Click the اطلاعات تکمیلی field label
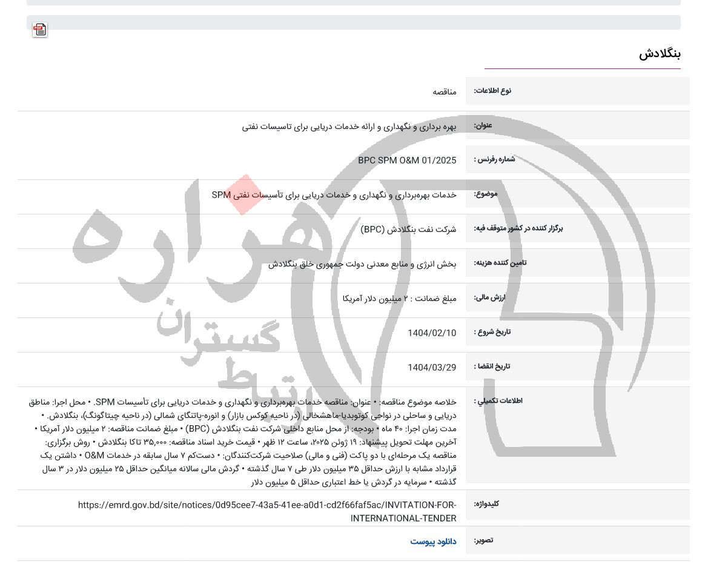The image size is (728, 573). [x=498, y=401]
